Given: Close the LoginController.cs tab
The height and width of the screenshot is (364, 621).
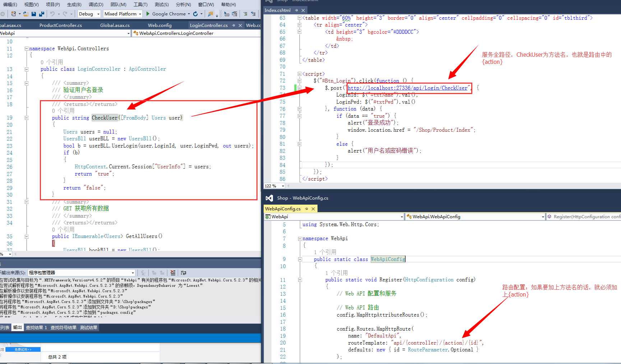Looking at the screenshot, I should [x=240, y=25].
